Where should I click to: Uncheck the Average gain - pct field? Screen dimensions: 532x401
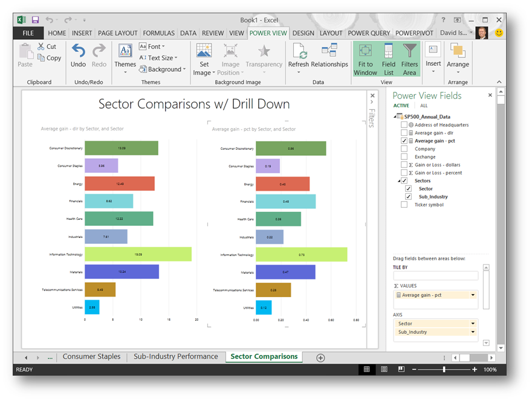tap(404, 141)
